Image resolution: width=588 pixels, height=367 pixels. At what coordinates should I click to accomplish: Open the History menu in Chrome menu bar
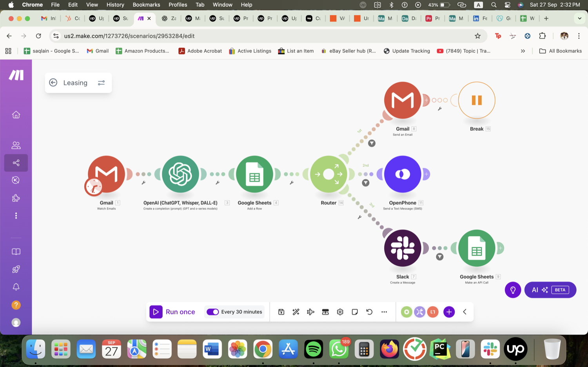115,5
